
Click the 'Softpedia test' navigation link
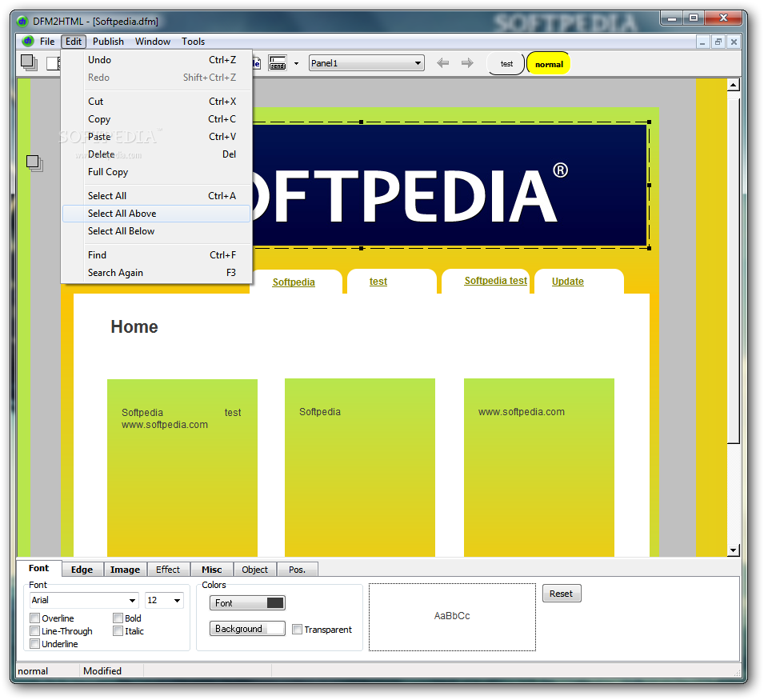pyautogui.click(x=495, y=281)
